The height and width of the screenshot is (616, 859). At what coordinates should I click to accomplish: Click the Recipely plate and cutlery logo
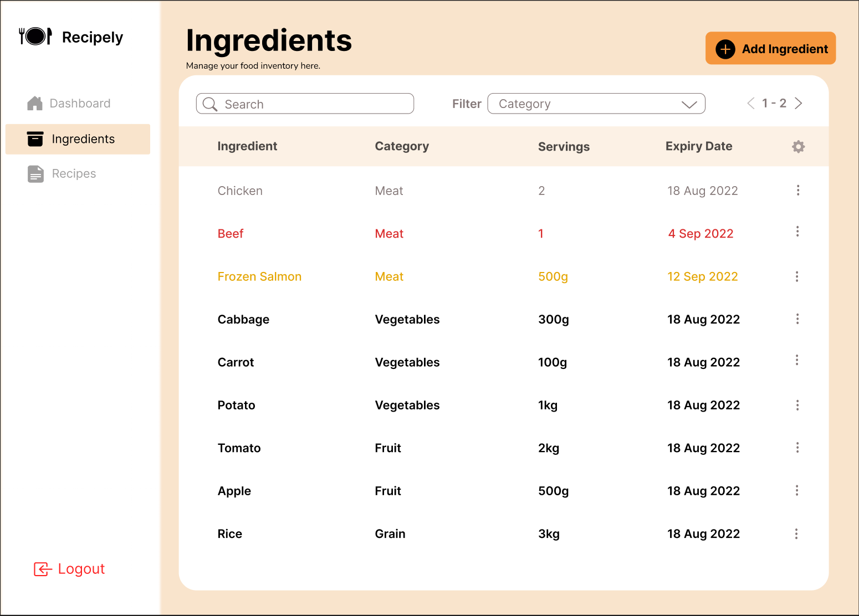(35, 36)
